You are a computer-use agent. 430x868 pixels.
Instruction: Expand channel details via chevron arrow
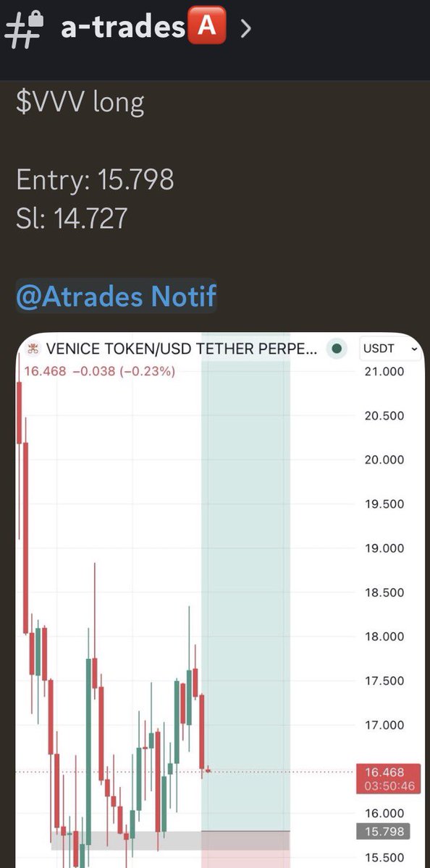pyautogui.click(x=246, y=28)
